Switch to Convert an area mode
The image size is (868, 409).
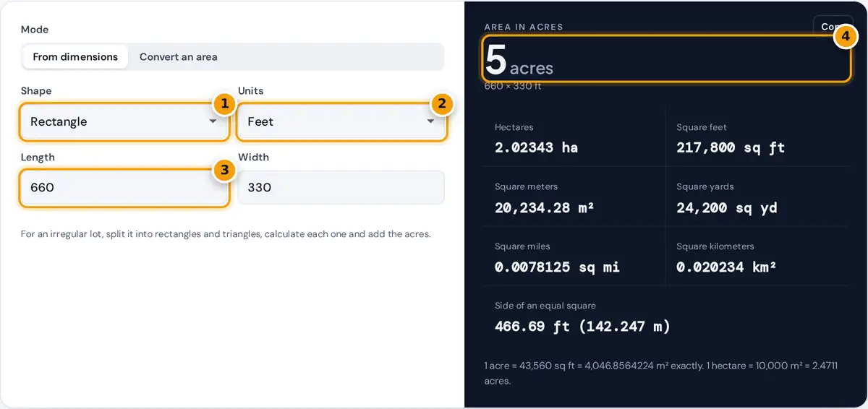(x=178, y=56)
